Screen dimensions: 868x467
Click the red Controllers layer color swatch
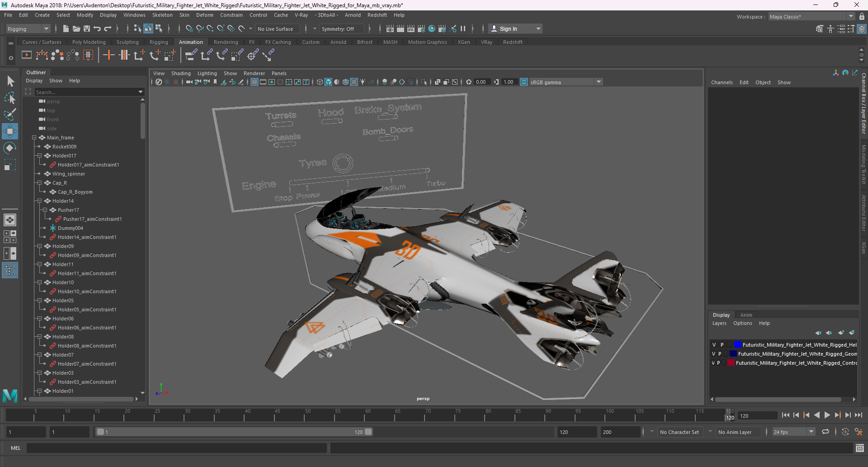pos(731,363)
